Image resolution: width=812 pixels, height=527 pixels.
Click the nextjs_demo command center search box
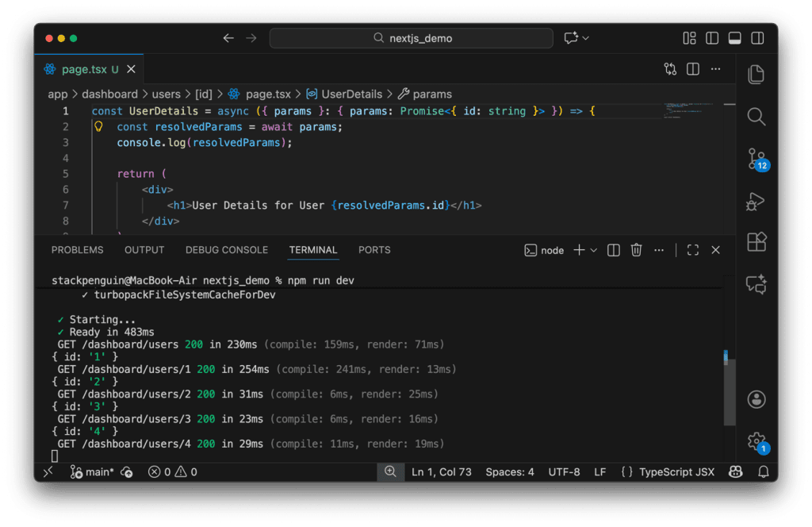coord(412,38)
